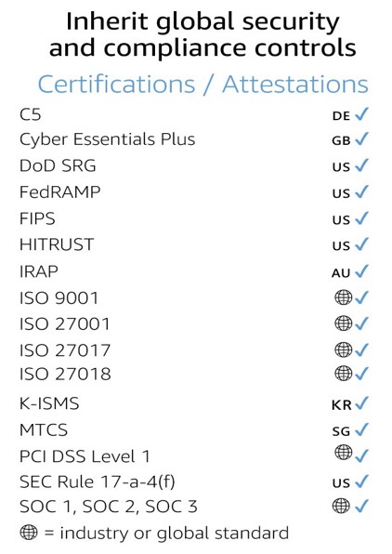The height and width of the screenshot is (554, 392).
Task: Open the Cyber Essentials Plus entry
Action: point(108,139)
